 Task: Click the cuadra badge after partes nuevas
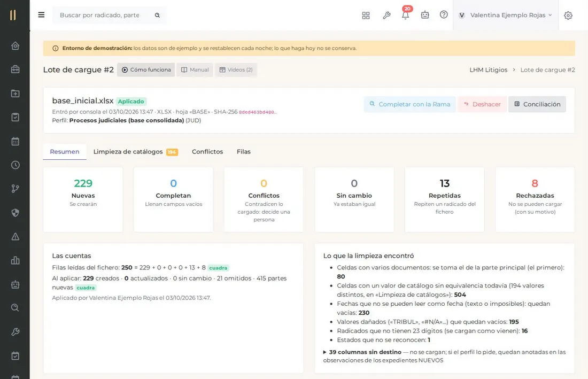(86, 288)
